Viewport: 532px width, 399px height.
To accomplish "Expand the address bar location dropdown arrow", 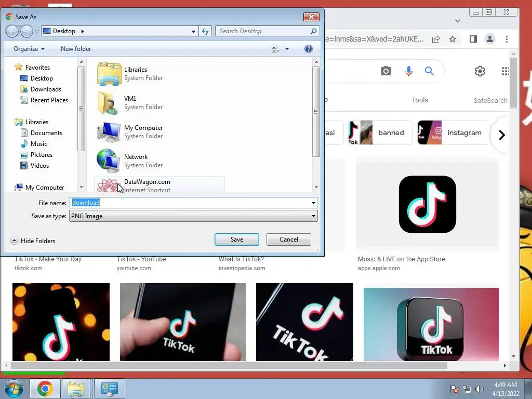I will tap(193, 31).
